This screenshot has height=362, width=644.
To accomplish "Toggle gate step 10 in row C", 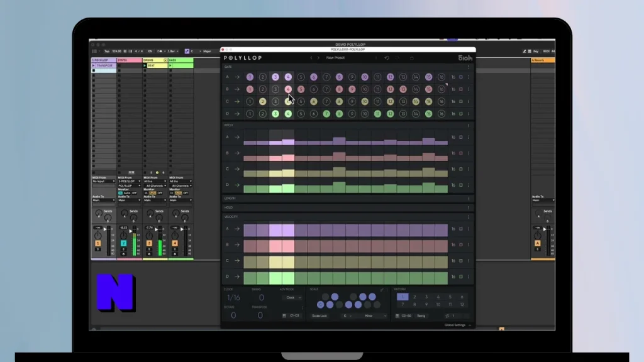I will coord(364,101).
